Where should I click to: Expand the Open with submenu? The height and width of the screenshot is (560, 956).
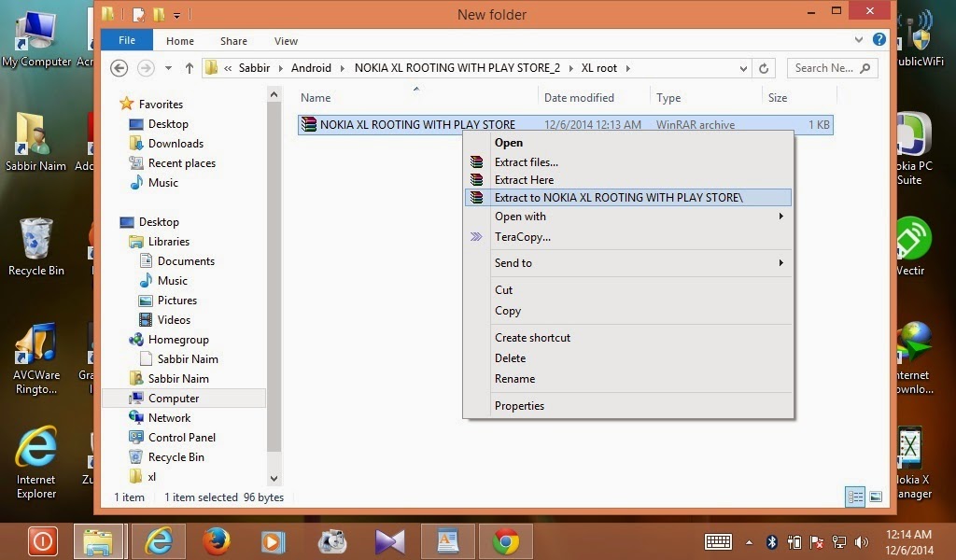pos(520,217)
